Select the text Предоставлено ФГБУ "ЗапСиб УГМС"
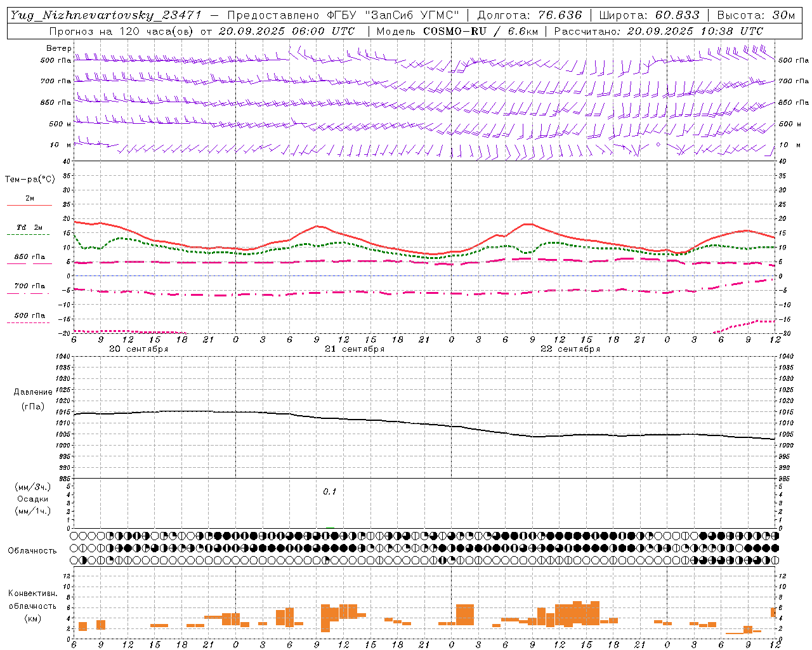Image resolution: width=812 pixels, height=650 pixels. click(x=343, y=15)
